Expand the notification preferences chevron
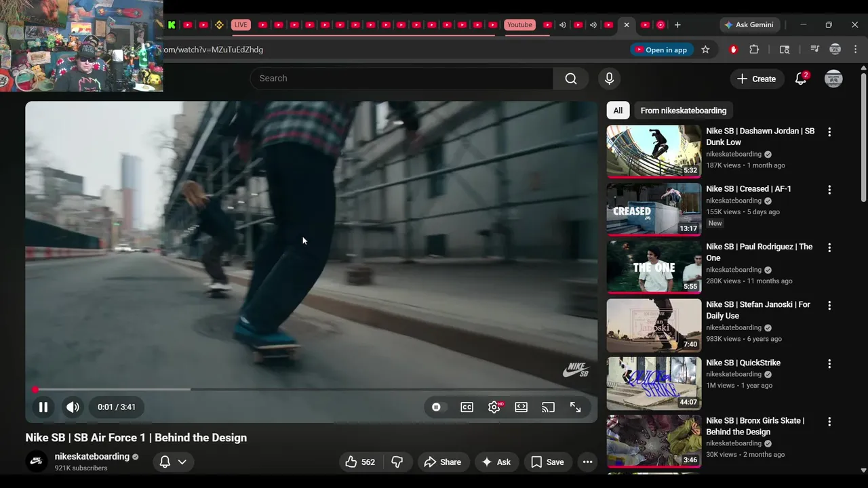The image size is (868, 488). point(182,462)
